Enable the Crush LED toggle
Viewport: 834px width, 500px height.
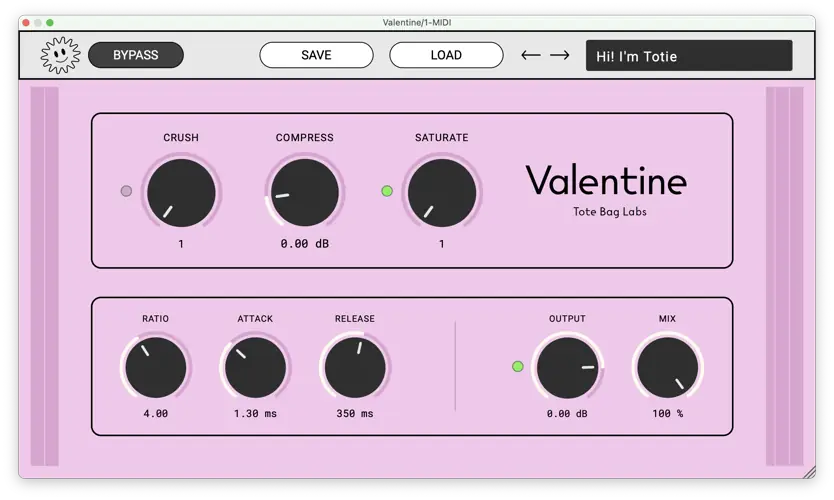126,191
